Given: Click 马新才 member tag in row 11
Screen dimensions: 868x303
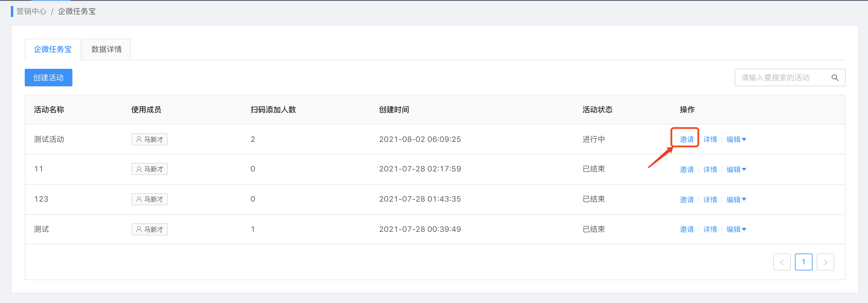Looking at the screenshot, I should [x=149, y=169].
